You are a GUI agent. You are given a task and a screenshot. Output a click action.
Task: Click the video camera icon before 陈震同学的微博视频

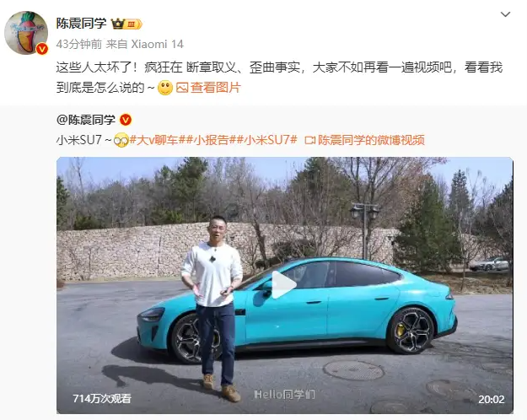pyautogui.click(x=310, y=140)
